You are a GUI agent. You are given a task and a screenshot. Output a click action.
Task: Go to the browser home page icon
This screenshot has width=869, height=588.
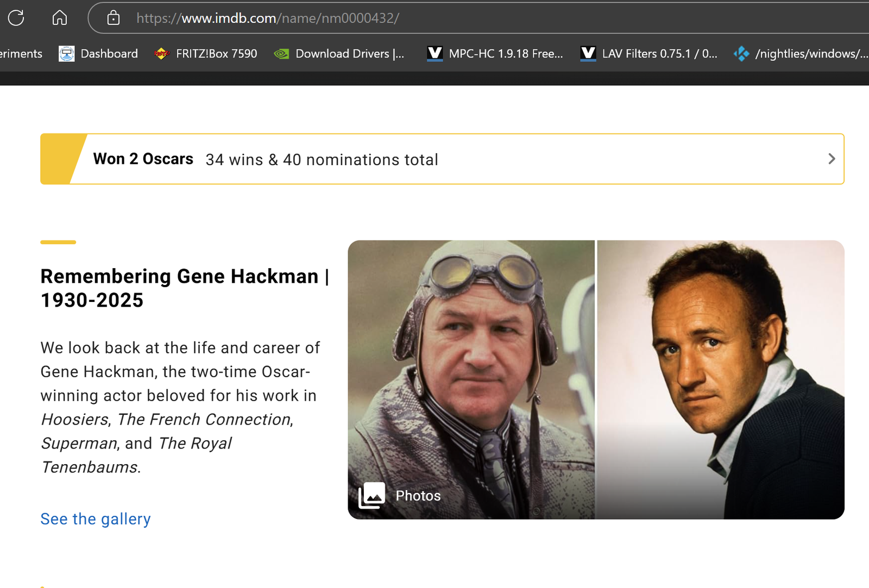pyautogui.click(x=59, y=18)
